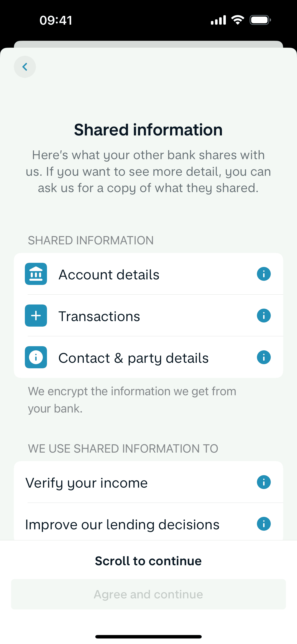
Task: Open info for Account details
Action: 263,274
